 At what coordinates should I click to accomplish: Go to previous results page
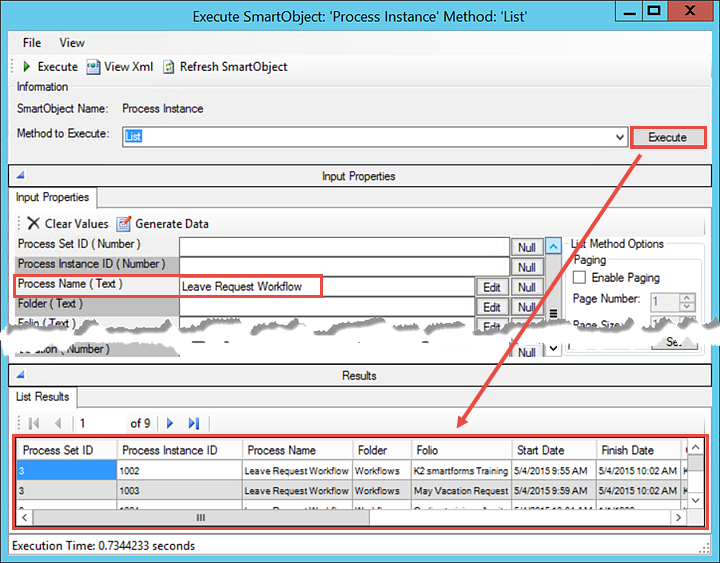pyautogui.click(x=58, y=423)
